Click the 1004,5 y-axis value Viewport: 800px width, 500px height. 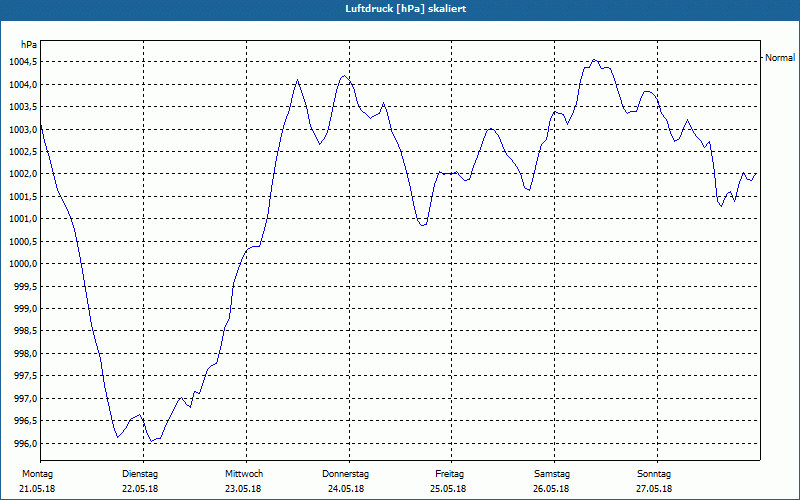point(23,62)
